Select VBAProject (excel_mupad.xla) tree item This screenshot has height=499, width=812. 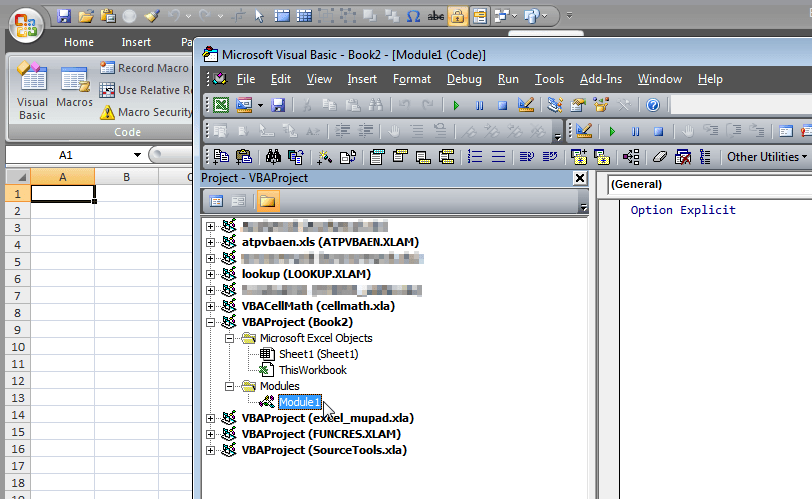328,418
